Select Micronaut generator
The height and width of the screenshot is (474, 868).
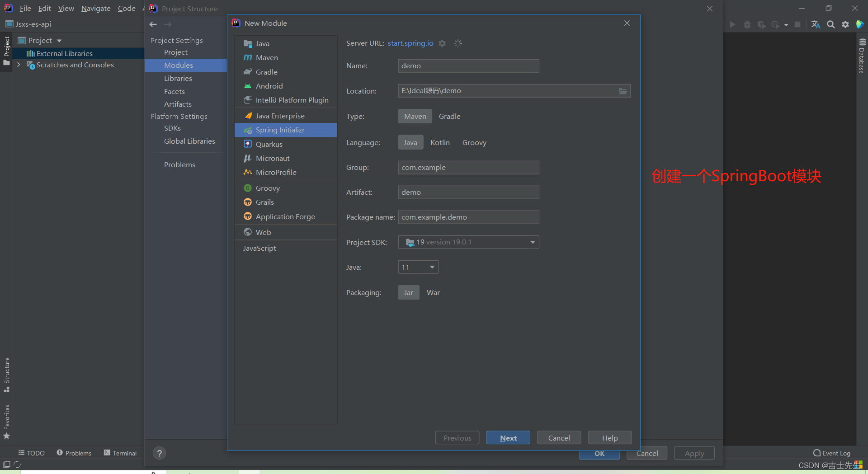pyautogui.click(x=286, y=158)
